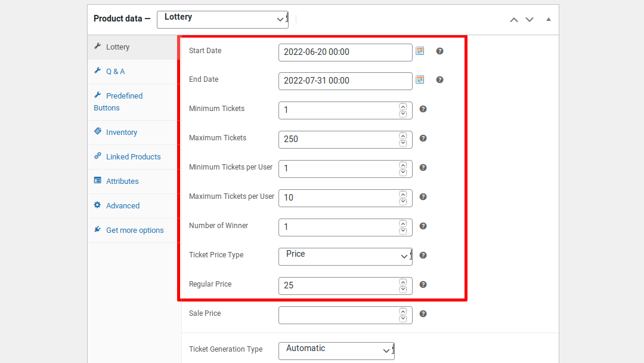Decrease Minimum Tickets with the down stepper

pos(403,114)
